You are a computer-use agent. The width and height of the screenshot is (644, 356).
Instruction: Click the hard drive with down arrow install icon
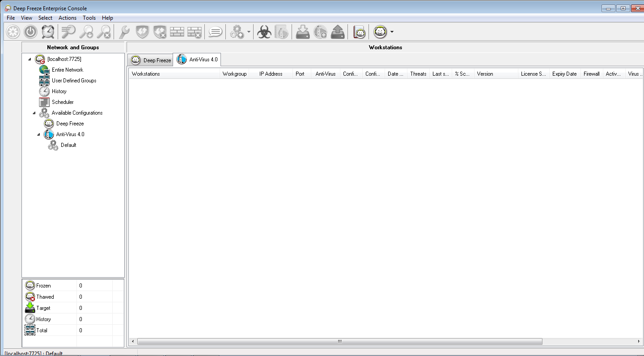[x=303, y=32]
